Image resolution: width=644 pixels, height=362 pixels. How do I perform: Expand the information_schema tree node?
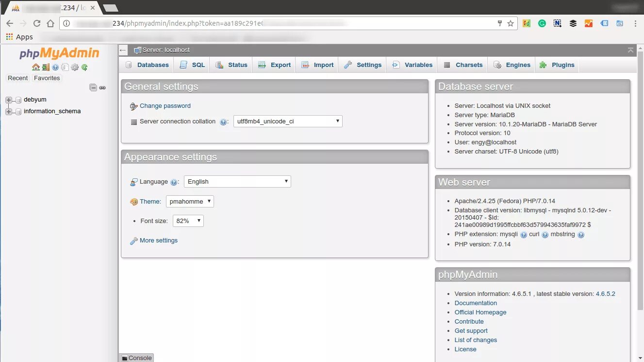pos(8,111)
